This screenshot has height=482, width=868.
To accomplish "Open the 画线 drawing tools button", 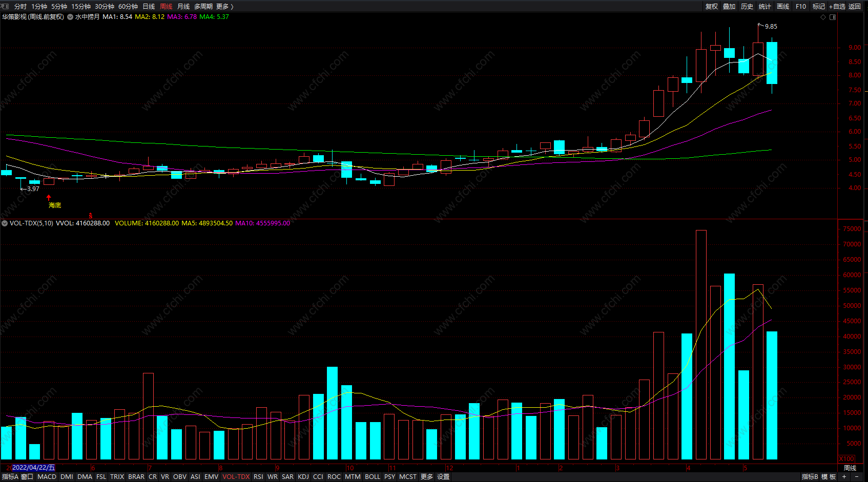I will [783, 7].
